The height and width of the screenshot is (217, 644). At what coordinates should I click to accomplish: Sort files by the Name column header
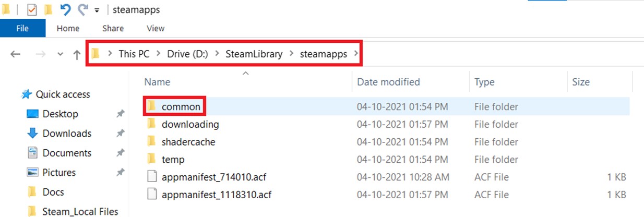click(157, 82)
